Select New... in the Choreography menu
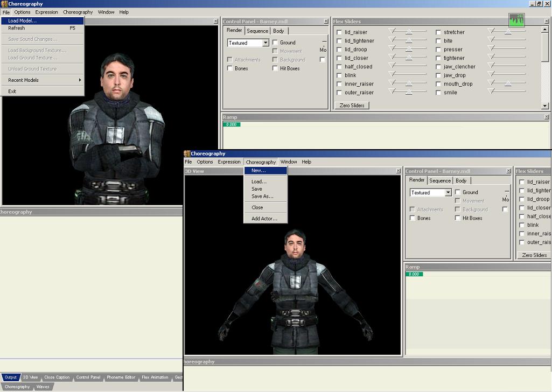Image resolution: width=552 pixels, height=392 pixels. pyautogui.click(x=265, y=171)
